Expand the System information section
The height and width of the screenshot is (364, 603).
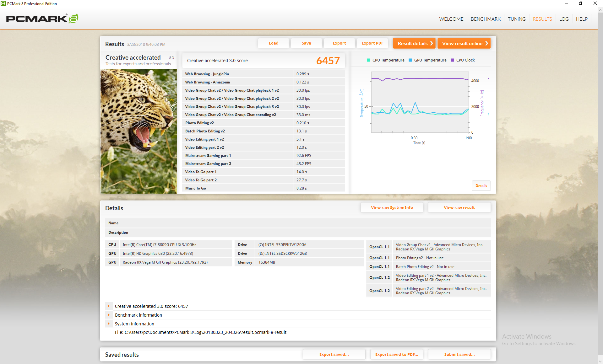pos(109,324)
